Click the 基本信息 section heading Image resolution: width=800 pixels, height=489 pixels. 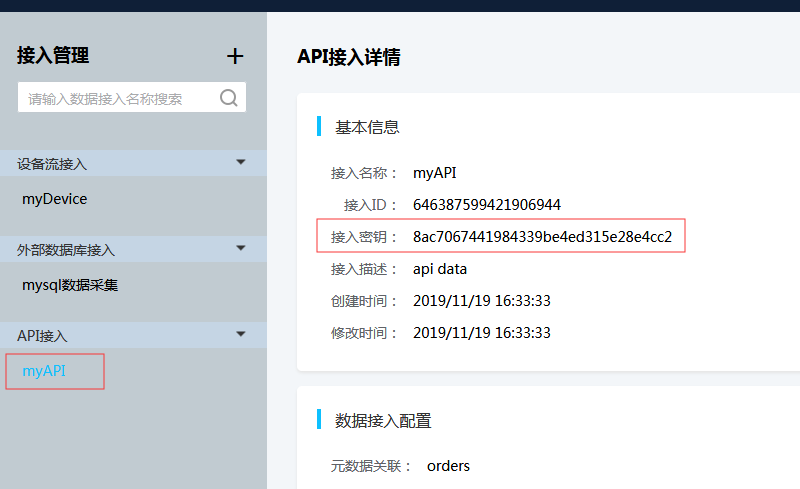pyautogui.click(x=367, y=127)
